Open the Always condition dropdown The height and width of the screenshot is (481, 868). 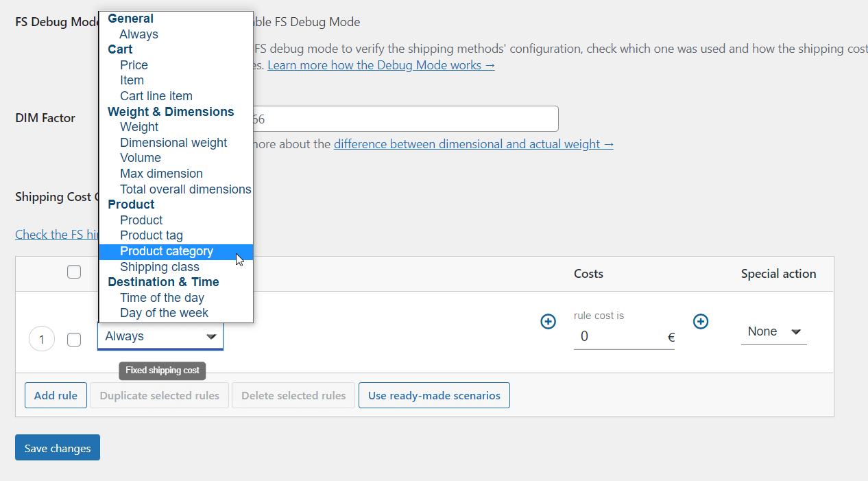tap(160, 336)
